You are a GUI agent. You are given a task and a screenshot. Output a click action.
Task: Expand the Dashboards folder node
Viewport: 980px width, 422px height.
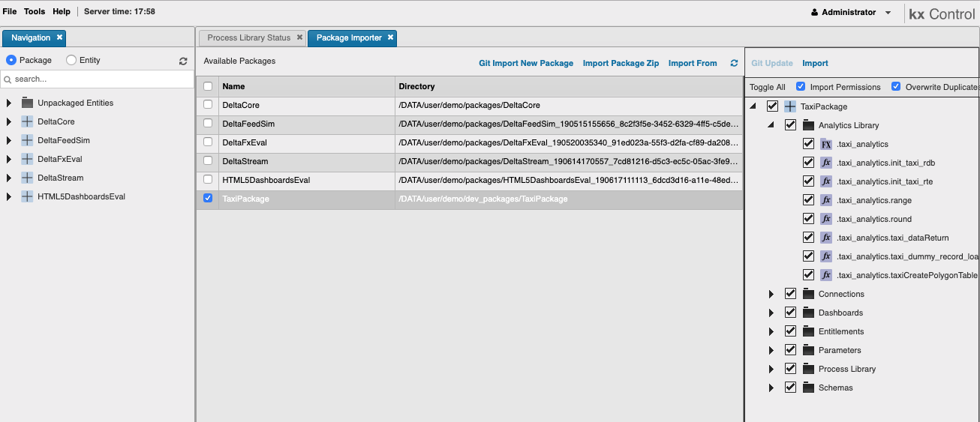click(x=771, y=313)
